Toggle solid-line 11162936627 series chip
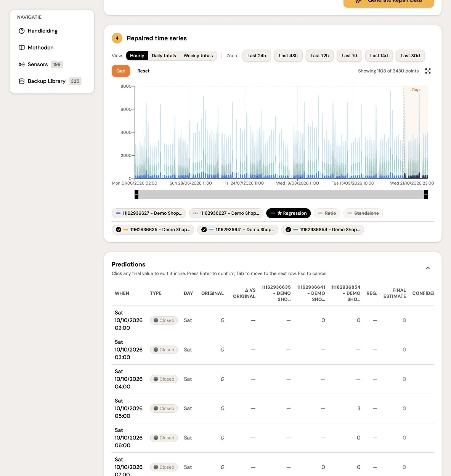451x476 pixels. (149, 213)
